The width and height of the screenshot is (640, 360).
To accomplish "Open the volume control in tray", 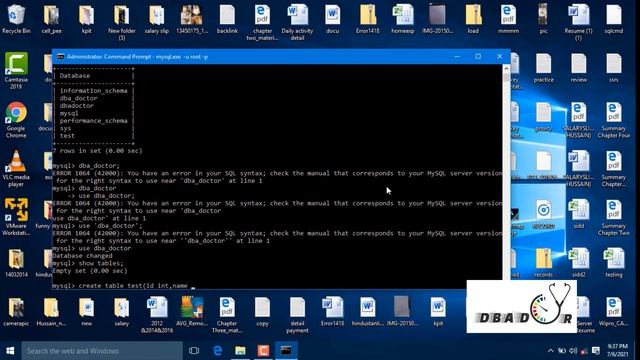I will (x=573, y=351).
